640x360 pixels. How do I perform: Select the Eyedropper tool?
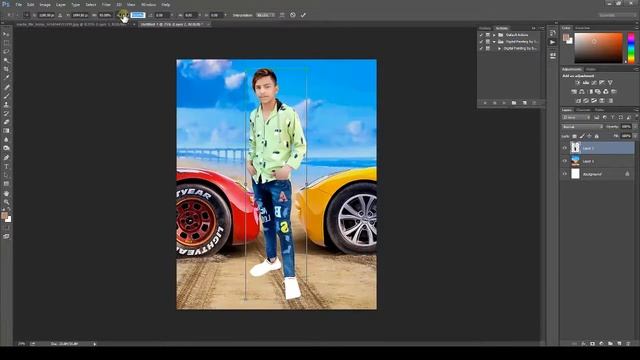click(x=6, y=78)
